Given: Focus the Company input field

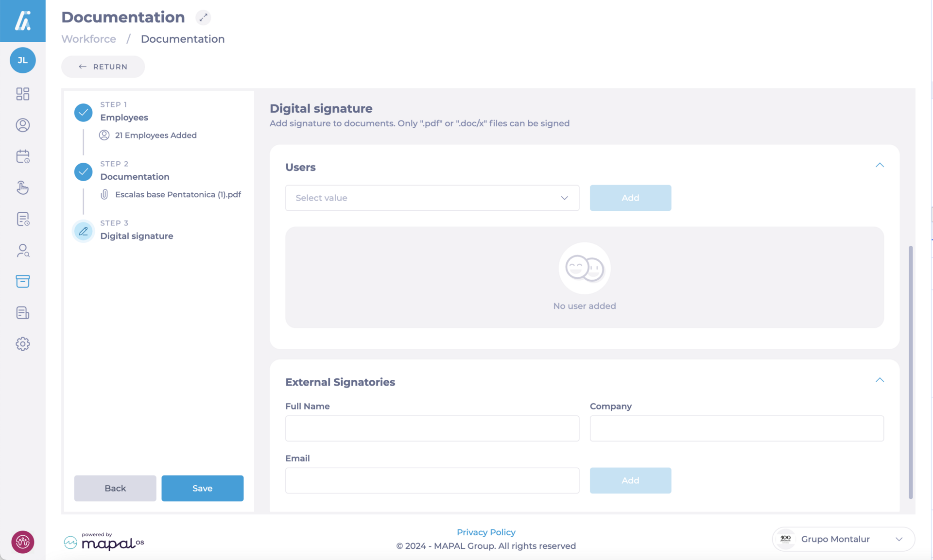Looking at the screenshot, I should click(x=737, y=428).
